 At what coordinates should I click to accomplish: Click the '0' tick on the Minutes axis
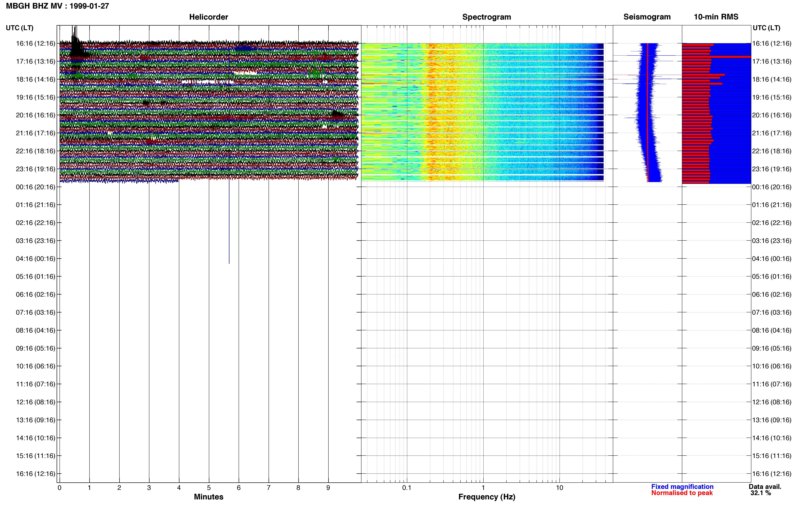pos(59,488)
